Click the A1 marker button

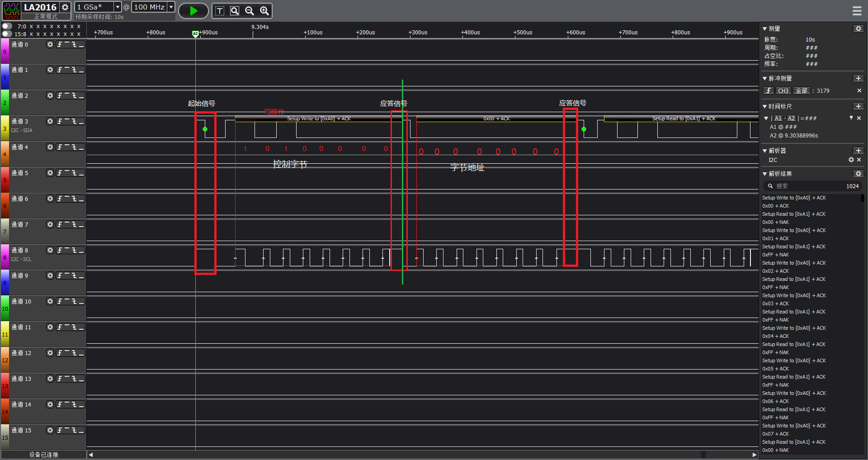pos(778,118)
